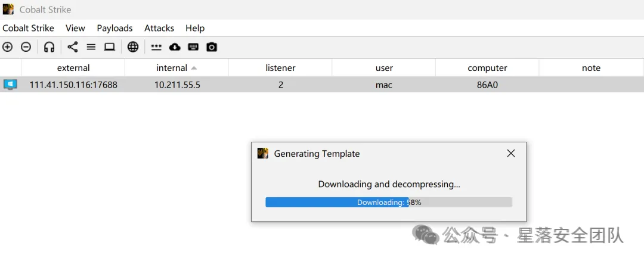Switch to session table view icon

pos(91,47)
